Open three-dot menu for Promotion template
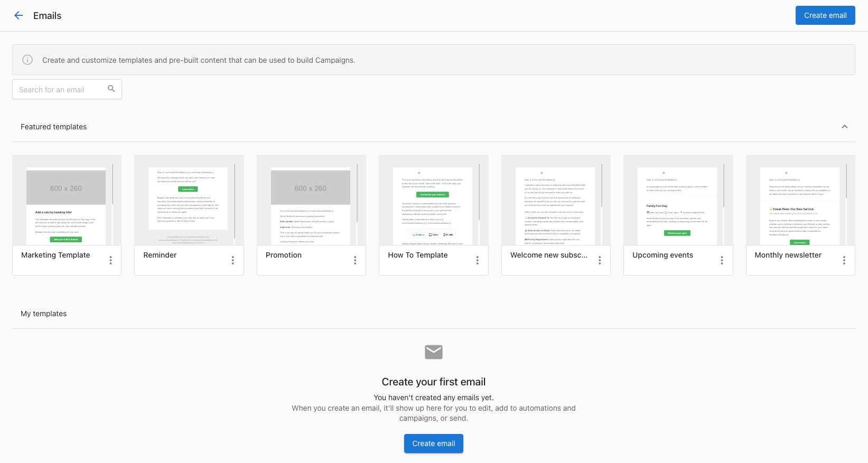Screen dimensions: 868x463 click(355, 260)
